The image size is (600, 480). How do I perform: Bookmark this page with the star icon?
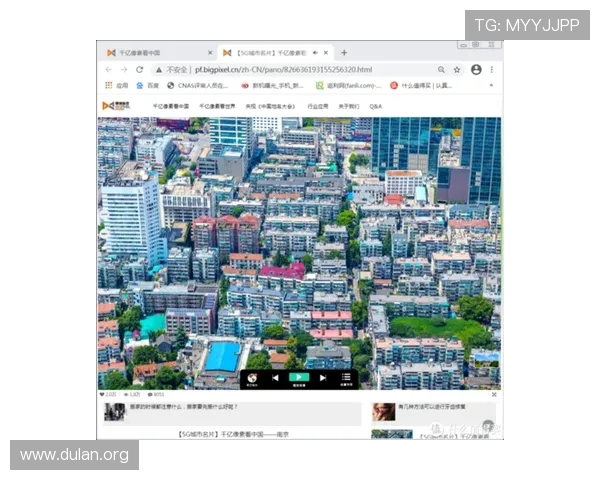457,70
